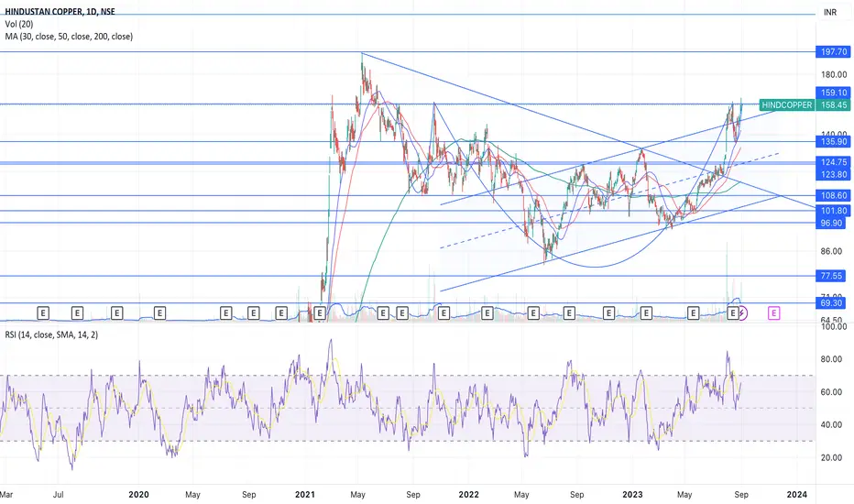
Task: Select the 123.80 price level label
Action: (x=833, y=174)
